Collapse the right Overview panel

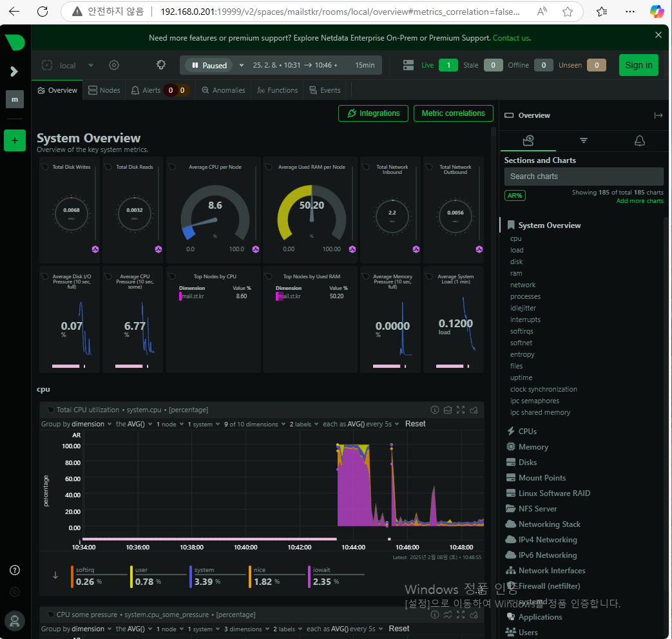click(x=658, y=115)
